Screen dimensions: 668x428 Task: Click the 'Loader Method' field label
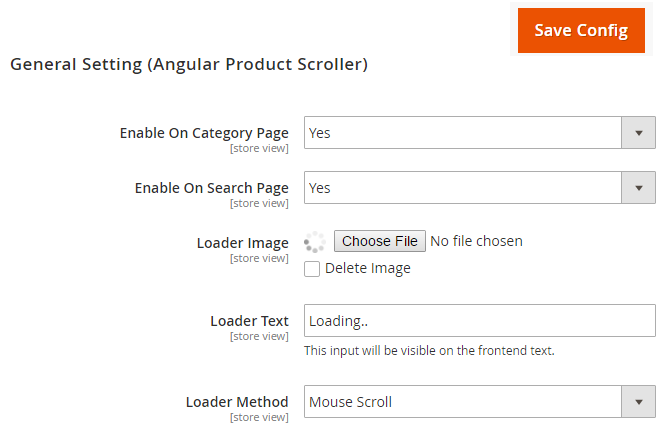[237, 402]
